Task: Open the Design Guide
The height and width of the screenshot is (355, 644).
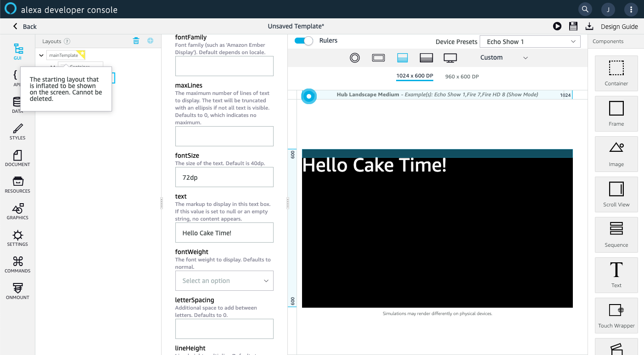Action: (619, 26)
